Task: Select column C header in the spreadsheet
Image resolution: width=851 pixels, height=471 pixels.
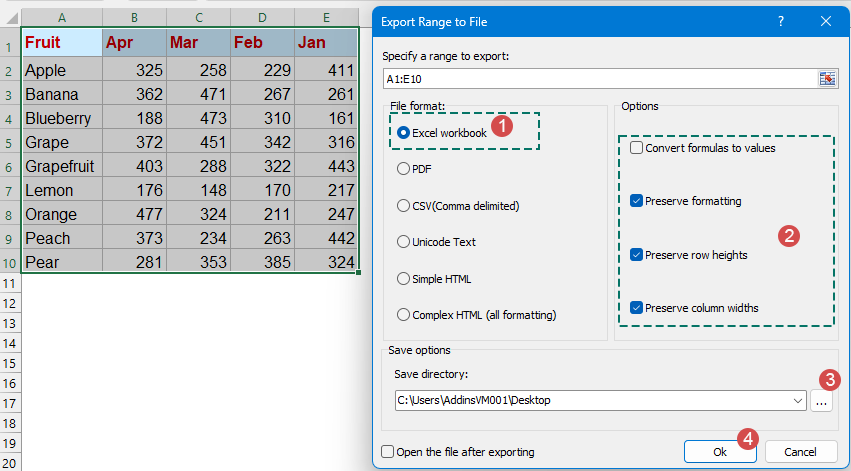Action: point(198,17)
